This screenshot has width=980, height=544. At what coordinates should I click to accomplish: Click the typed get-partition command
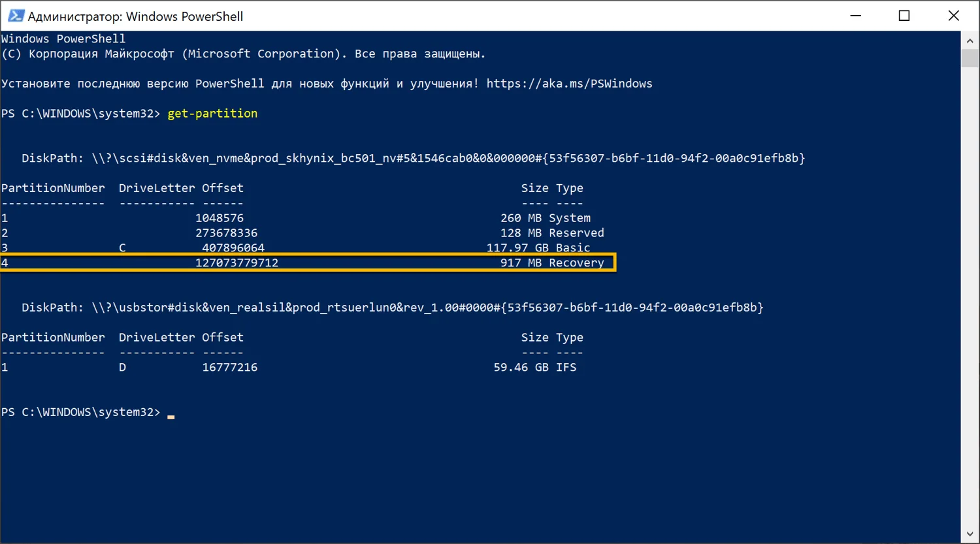(x=212, y=114)
